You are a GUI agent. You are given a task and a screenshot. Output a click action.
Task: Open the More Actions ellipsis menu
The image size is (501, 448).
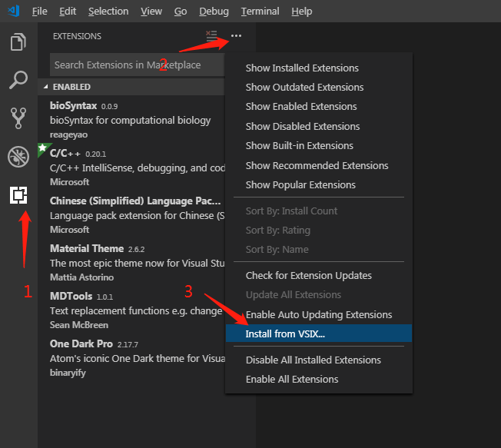tap(236, 36)
